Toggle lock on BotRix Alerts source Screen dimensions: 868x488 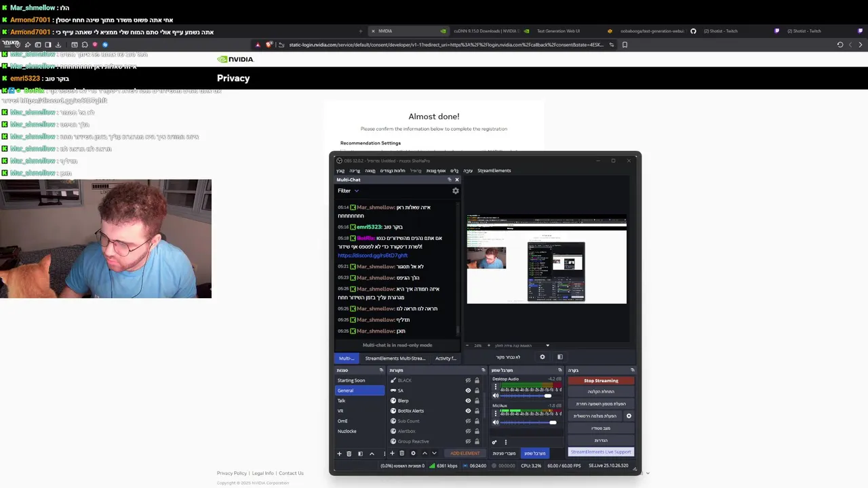tap(477, 411)
